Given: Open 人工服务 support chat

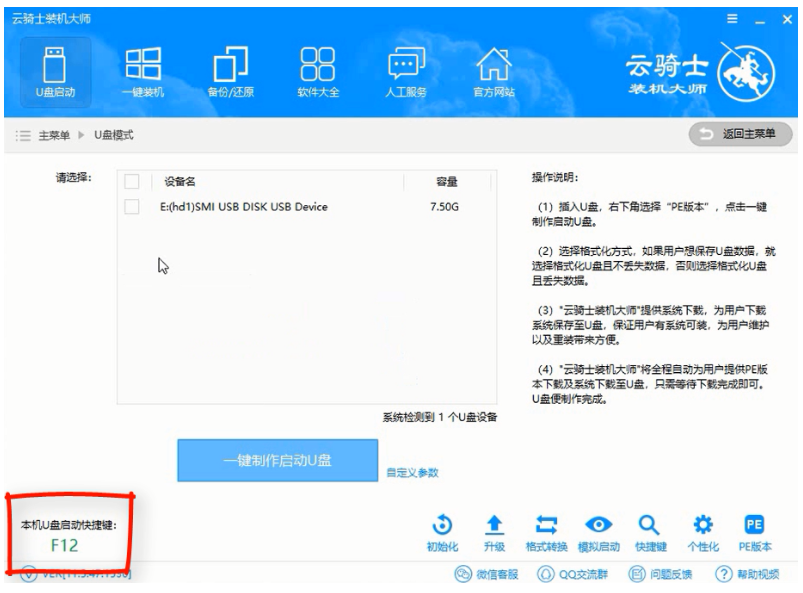Looking at the screenshot, I should [x=406, y=70].
